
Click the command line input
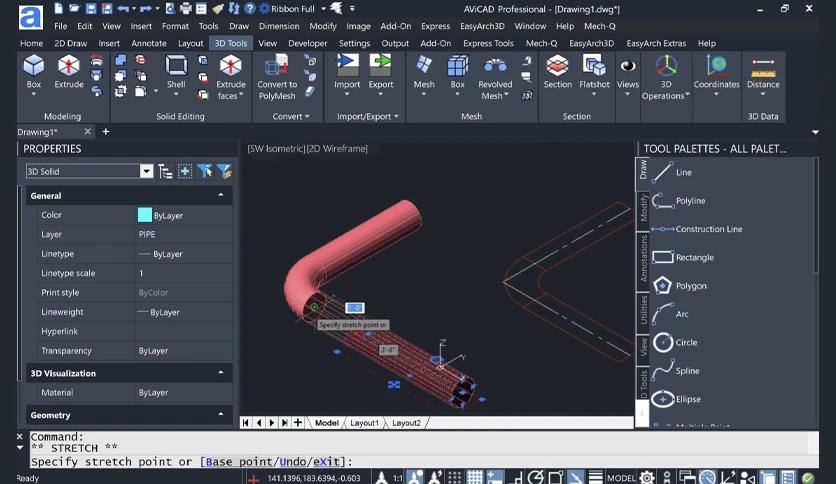tap(424, 462)
